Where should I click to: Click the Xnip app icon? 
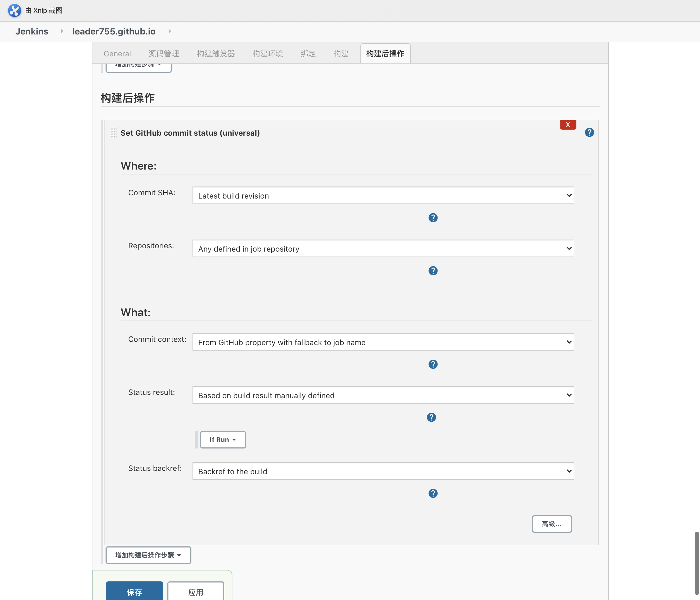(x=14, y=10)
